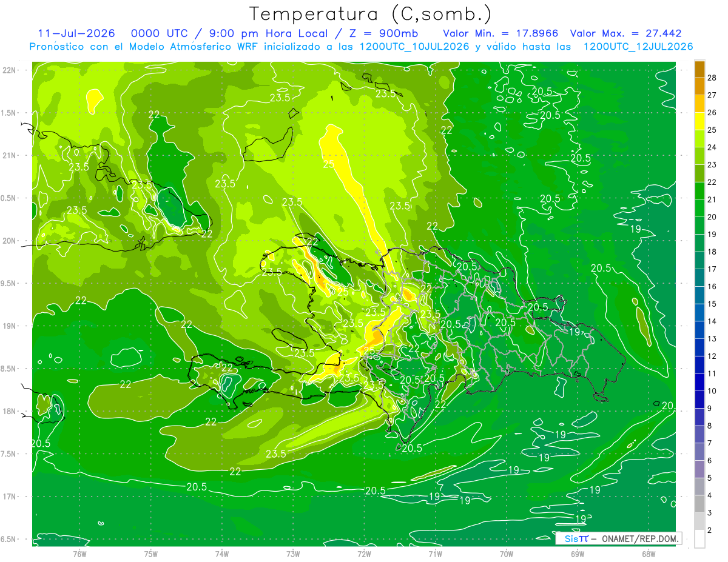
Task: Click the "7.5N" latitude axis label
Action: (9, 454)
